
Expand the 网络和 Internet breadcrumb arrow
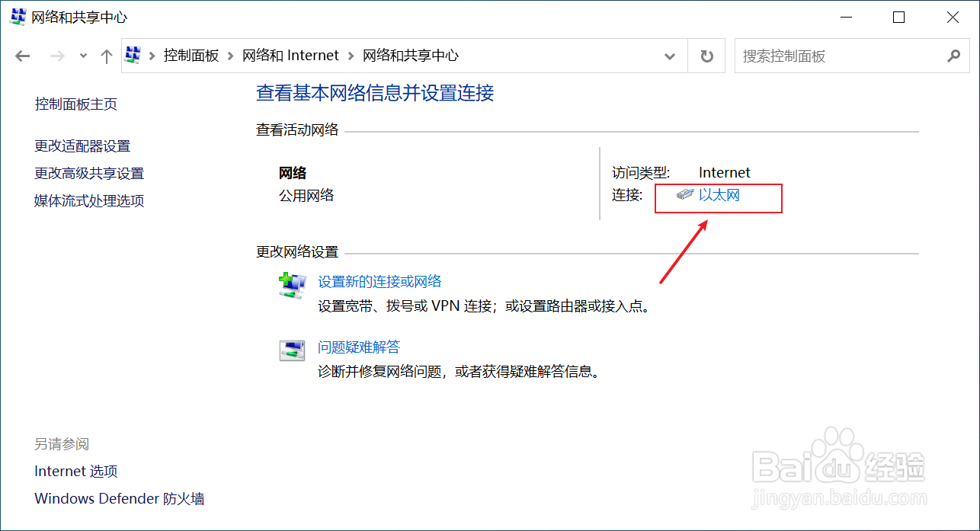(353, 55)
